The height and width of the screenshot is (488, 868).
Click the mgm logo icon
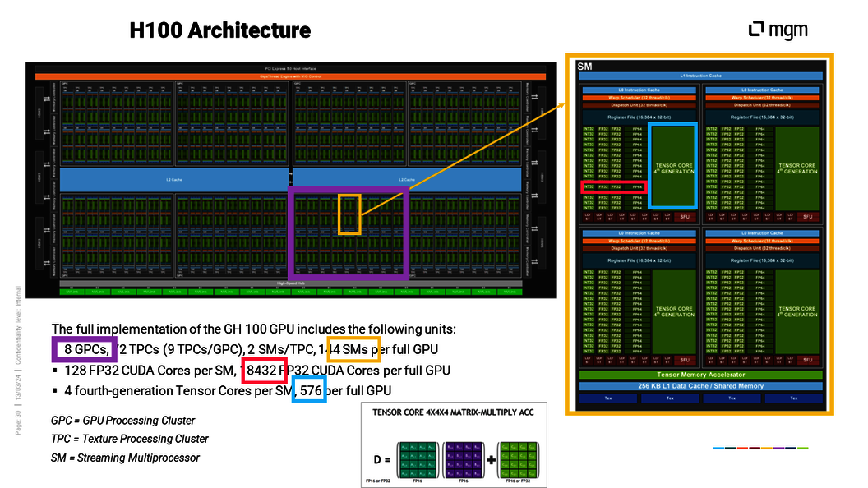757,30
